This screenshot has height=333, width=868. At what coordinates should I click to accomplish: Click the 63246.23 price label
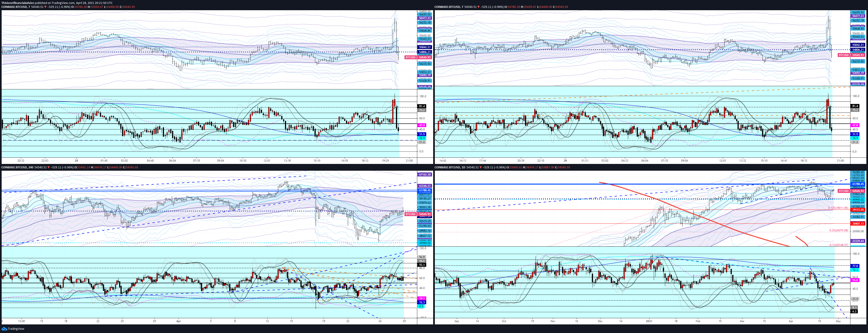425,186
